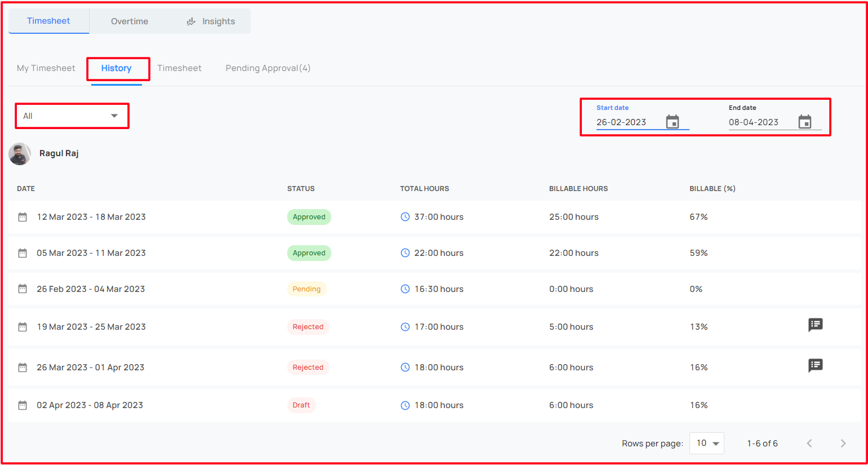Click the Insights chart icon
Screen dimensions: 868x465
coord(191,21)
